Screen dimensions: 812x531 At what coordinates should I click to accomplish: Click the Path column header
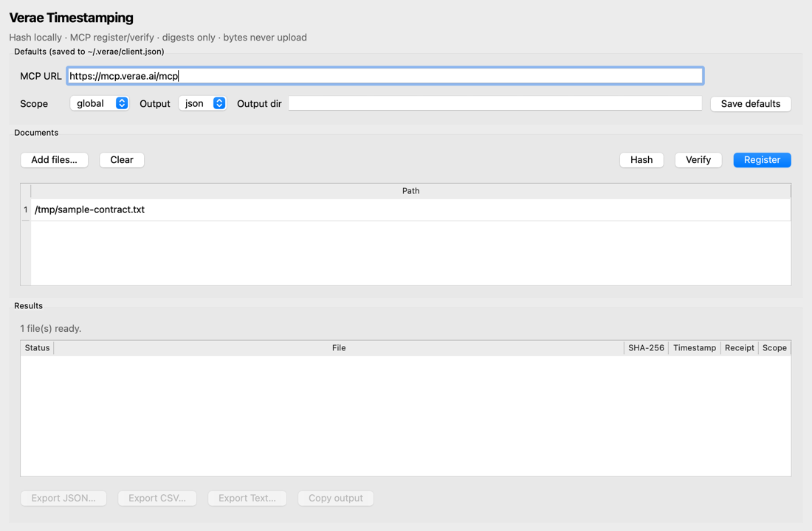tap(410, 191)
